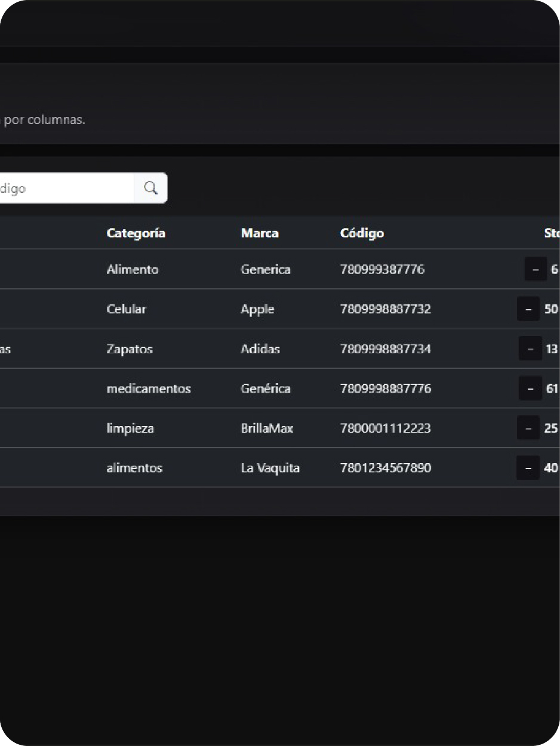
Task: Sort table by the Categoría column
Action: [136, 233]
